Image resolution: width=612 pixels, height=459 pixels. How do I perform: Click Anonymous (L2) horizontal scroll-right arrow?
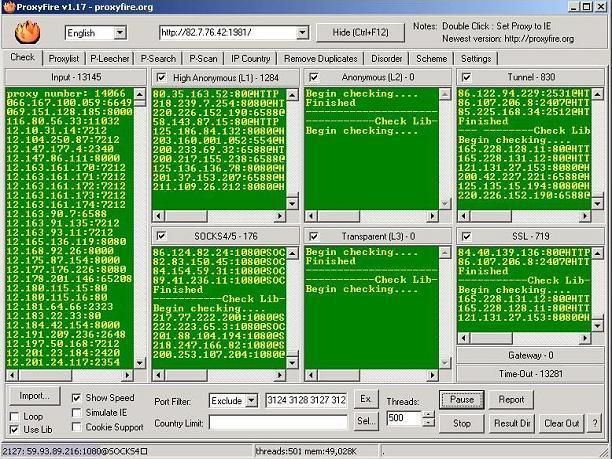432,216
